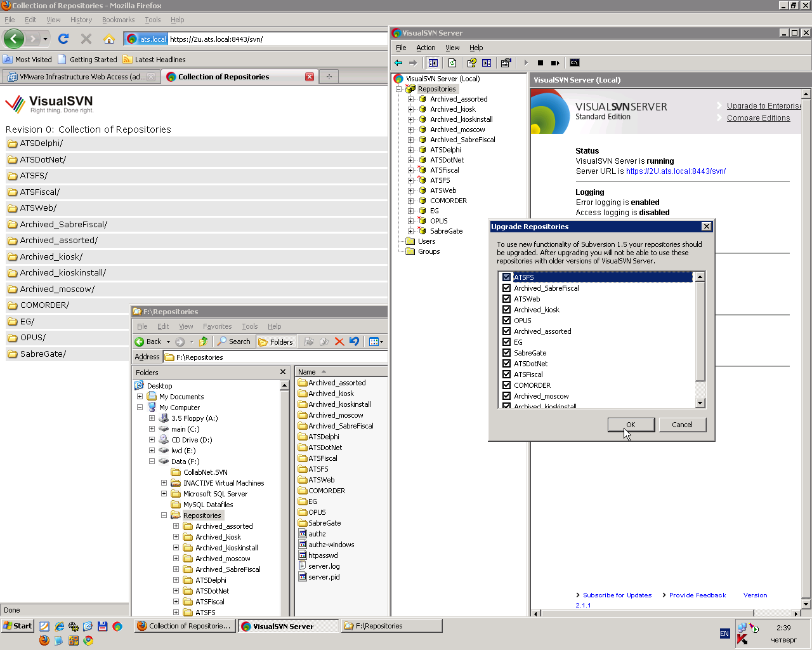Click the Firefox Stop loading icon
This screenshot has height=650, width=812.
(x=86, y=39)
